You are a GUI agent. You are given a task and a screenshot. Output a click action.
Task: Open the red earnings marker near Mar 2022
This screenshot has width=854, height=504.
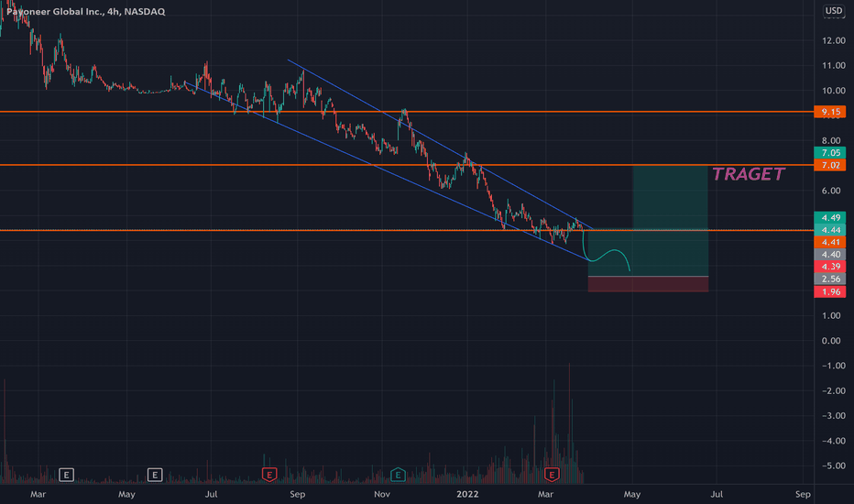click(x=552, y=475)
